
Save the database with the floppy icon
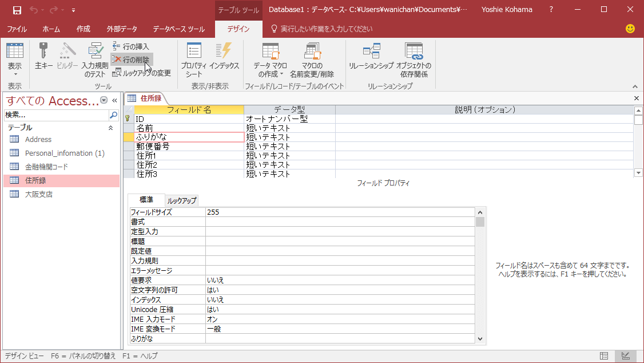(17, 10)
